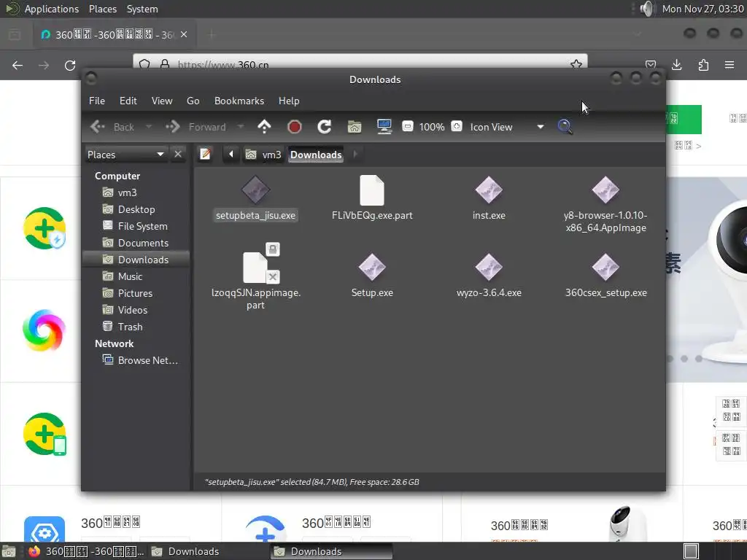Image resolution: width=747 pixels, height=560 pixels.
Task: Open the File menu
Action: pos(97,101)
